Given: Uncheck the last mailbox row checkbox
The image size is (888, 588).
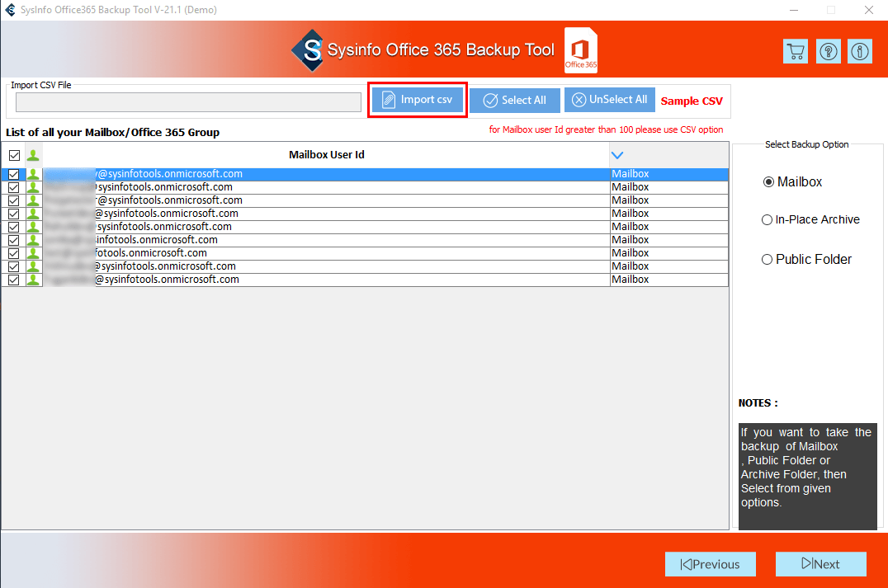Looking at the screenshot, I should click(14, 280).
